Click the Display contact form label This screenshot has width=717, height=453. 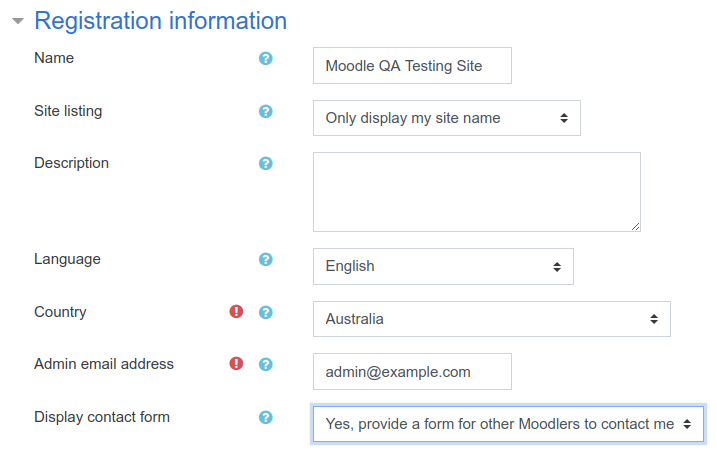(102, 417)
